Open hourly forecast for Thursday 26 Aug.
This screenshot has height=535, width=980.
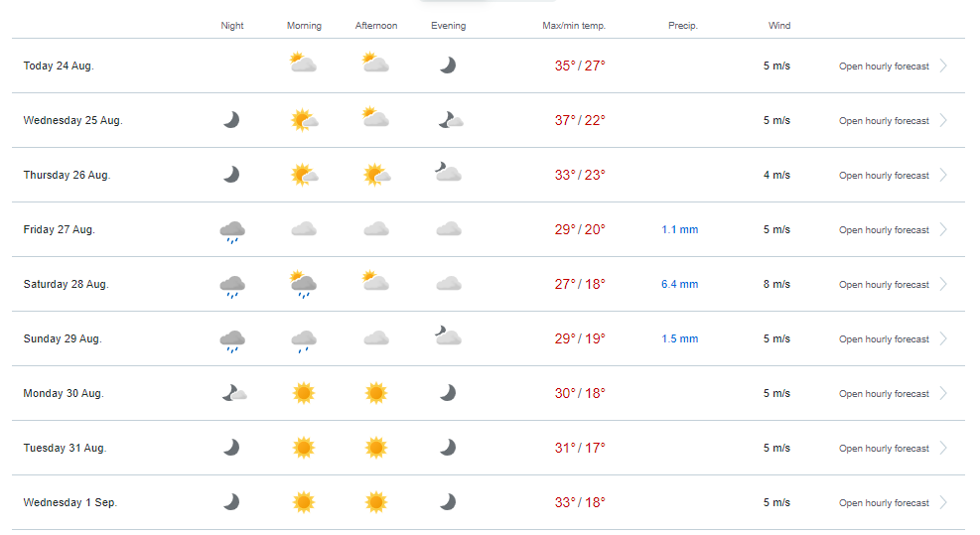884,176
